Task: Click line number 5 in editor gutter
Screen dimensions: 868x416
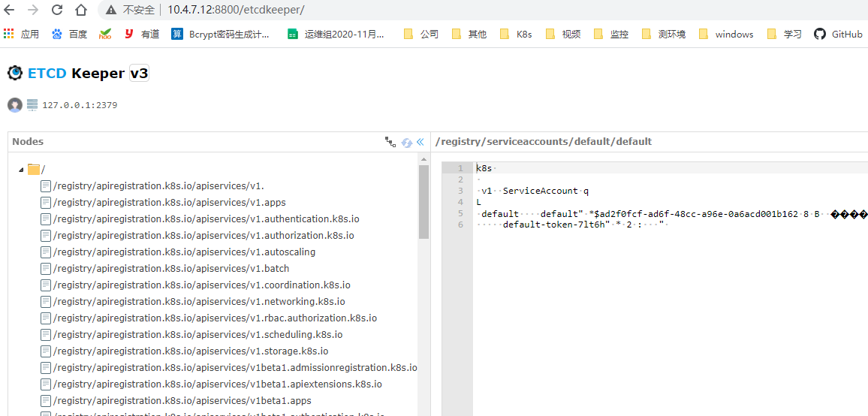Action: (460, 213)
